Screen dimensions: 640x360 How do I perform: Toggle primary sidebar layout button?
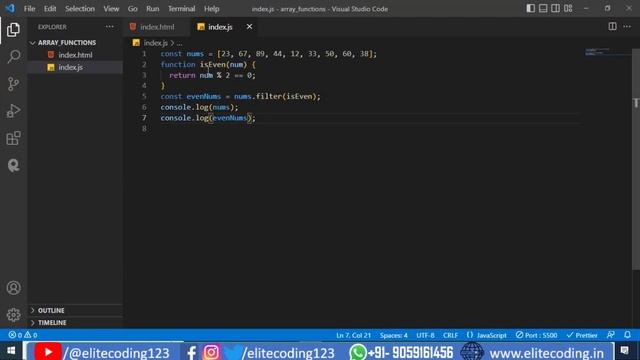[x=530, y=9]
